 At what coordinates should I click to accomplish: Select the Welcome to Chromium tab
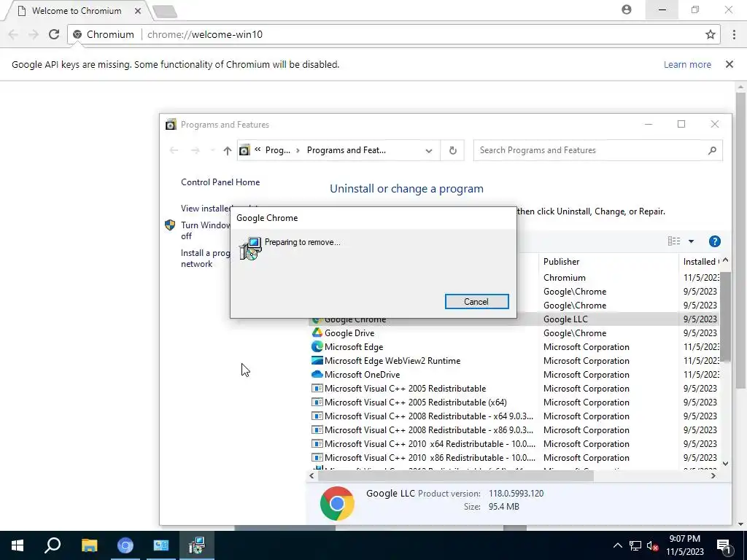(76, 10)
